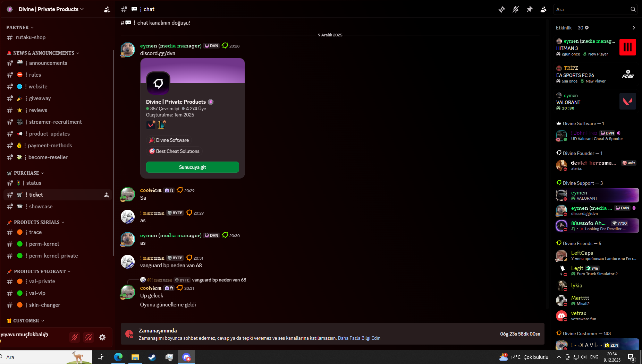Open lykia's profile in member list

pyautogui.click(x=597, y=286)
